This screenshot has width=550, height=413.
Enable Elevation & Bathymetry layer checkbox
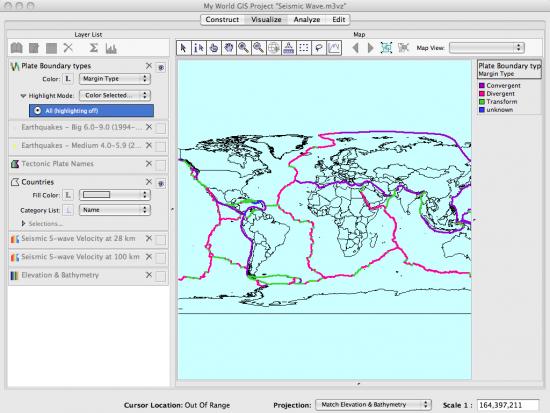pos(161,276)
